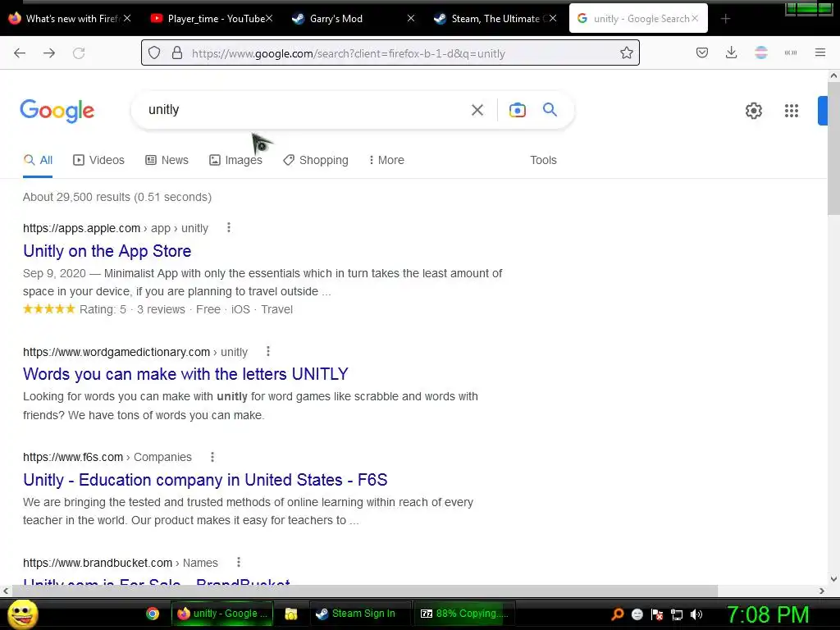Save page to Pocket icon
This screenshot has height=630, width=840.
point(702,52)
